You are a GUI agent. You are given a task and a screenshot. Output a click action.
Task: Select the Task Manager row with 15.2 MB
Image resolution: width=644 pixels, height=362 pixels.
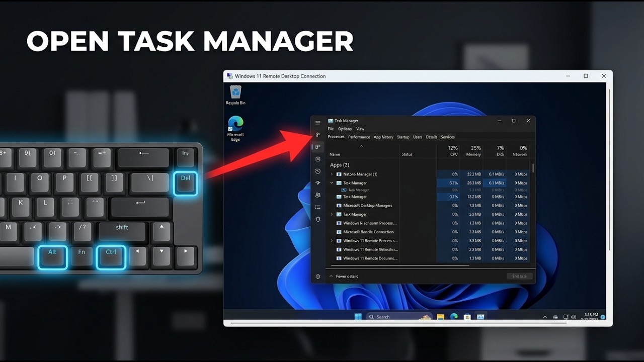[x=429, y=197]
